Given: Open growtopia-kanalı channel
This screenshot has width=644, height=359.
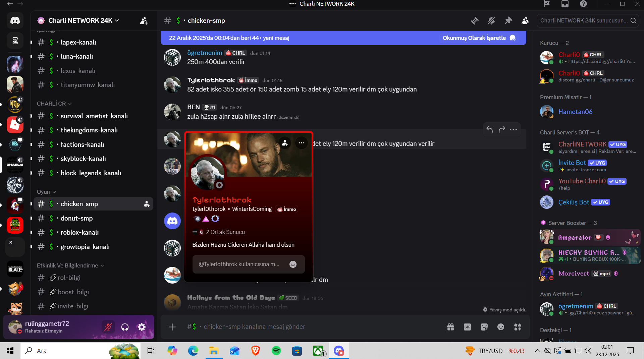Looking at the screenshot, I should pyautogui.click(x=93, y=247).
